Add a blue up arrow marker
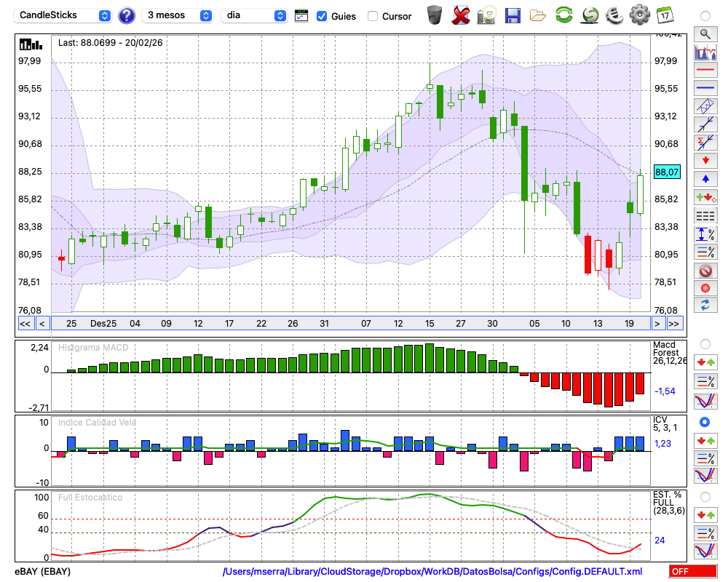Image resolution: width=728 pixels, height=582 pixels. tap(705, 179)
